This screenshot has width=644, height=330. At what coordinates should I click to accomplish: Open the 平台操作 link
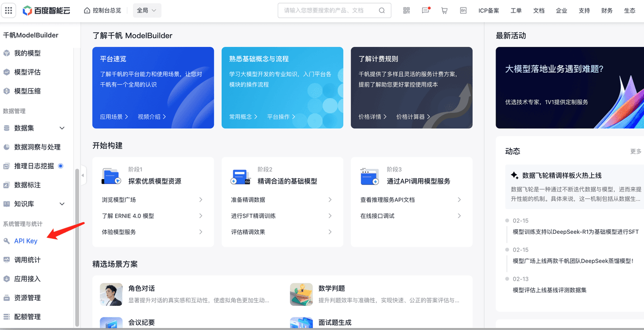pyautogui.click(x=281, y=116)
